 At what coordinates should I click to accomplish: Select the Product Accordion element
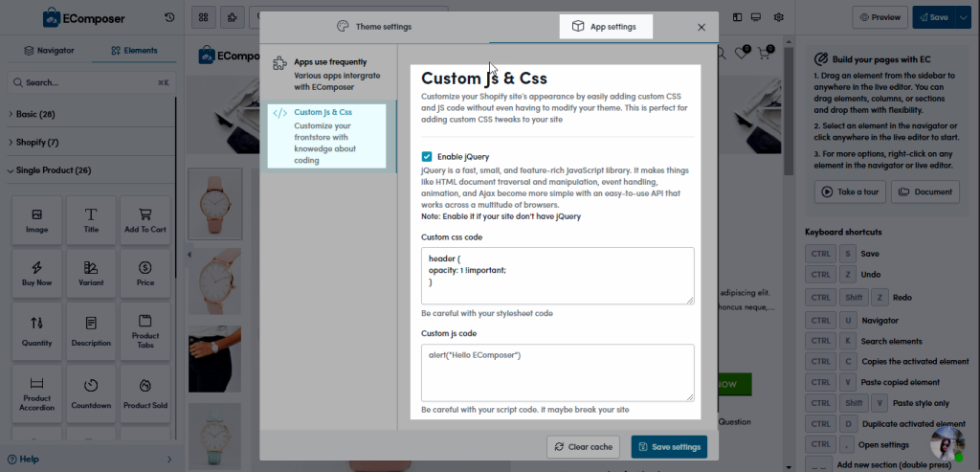37,393
